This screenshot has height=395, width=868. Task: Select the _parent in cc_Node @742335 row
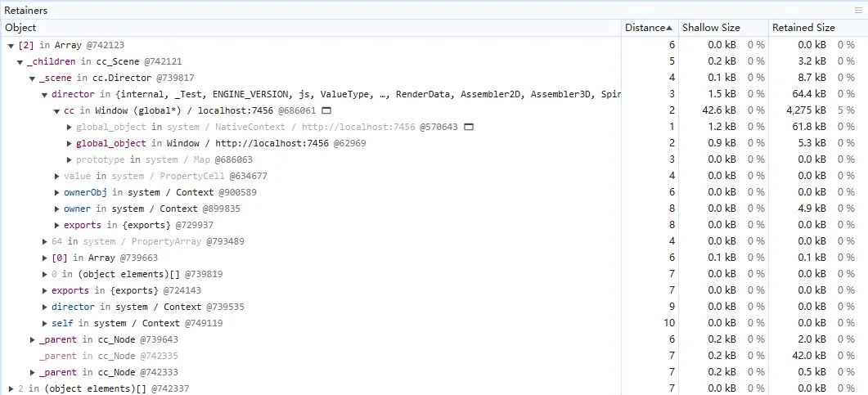[x=108, y=356]
